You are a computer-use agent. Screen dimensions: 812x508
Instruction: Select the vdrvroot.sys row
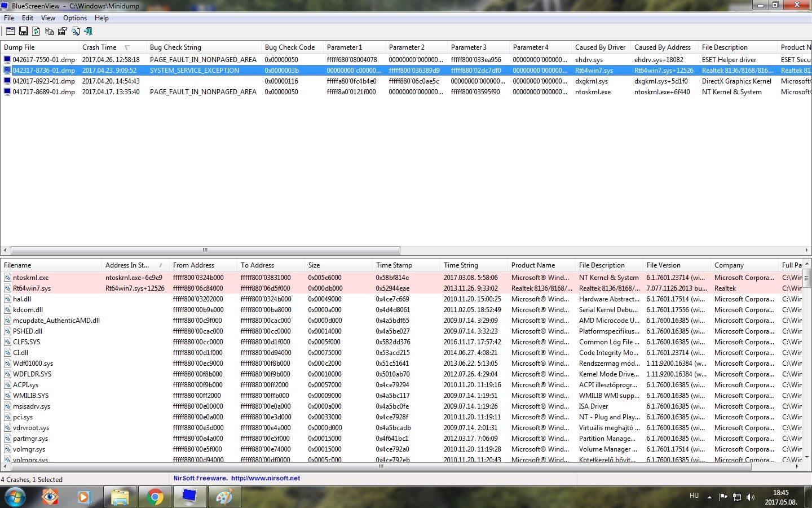point(401,428)
